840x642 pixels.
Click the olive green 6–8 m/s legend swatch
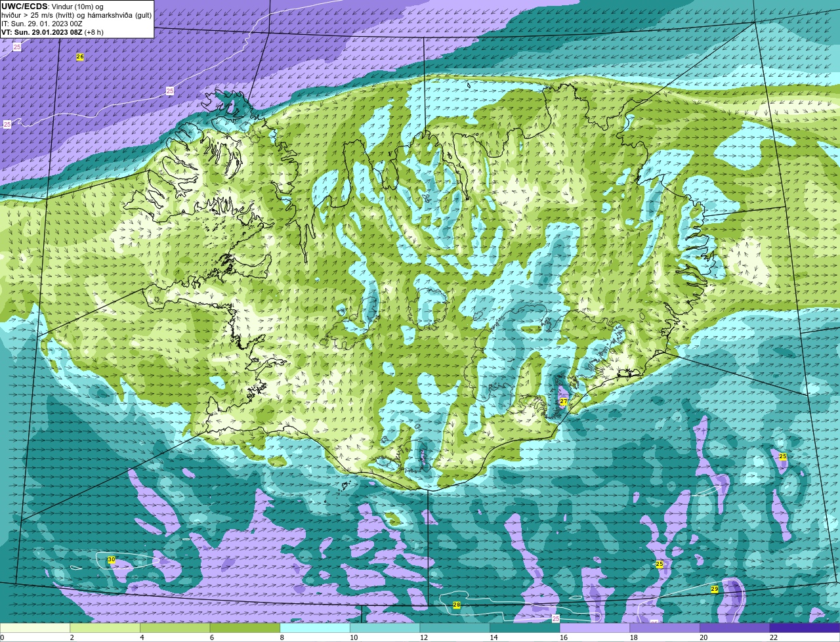pyautogui.click(x=245, y=628)
